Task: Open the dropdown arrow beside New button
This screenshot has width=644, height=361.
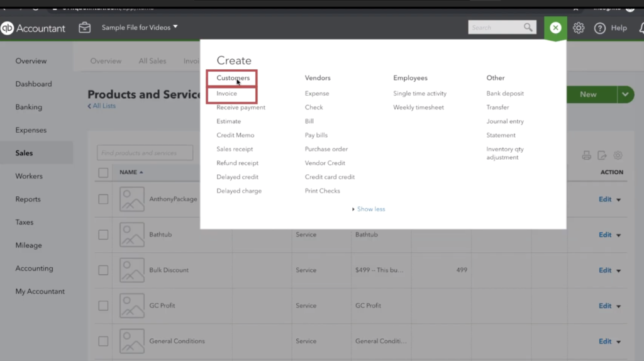Action: tap(625, 94)
